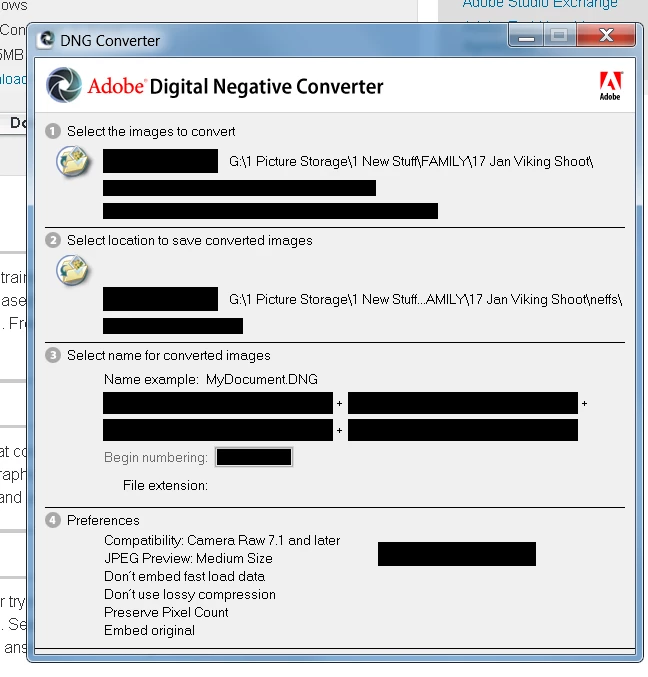Click the Adobe Digital Negative Converter banner title
Image resolution: width=648 pixels, height=677 pixels.
pyautogui.click(x=235, y=86)
